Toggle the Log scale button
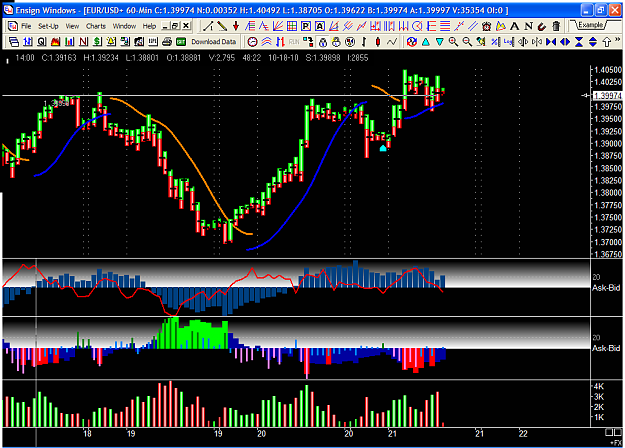The height and width of the screenshot is (448, 625). click(509, 41)
